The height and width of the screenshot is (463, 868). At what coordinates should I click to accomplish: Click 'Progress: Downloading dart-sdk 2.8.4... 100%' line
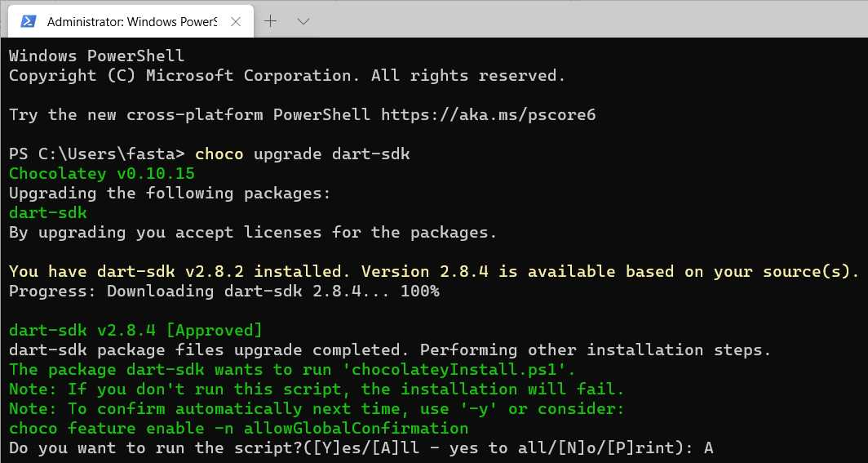(x=224, y=291)
